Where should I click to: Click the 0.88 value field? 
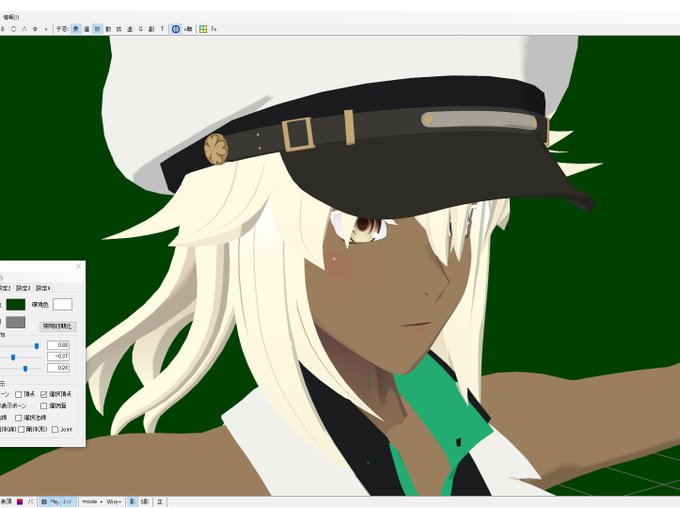[59, 345]
